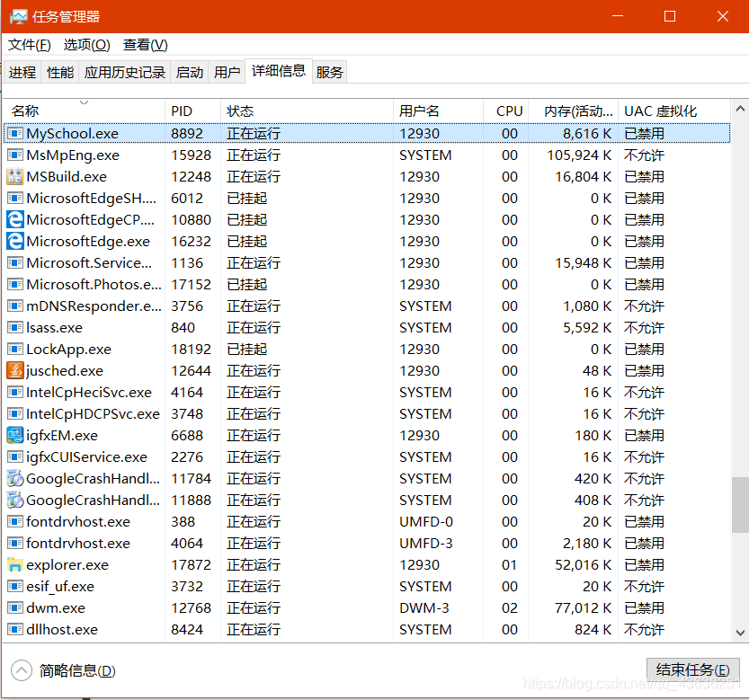Click GoogleCrashHandler icon with PID 11888
The width and height of the screenshot is (749, 700).
[x=14, y=500]
